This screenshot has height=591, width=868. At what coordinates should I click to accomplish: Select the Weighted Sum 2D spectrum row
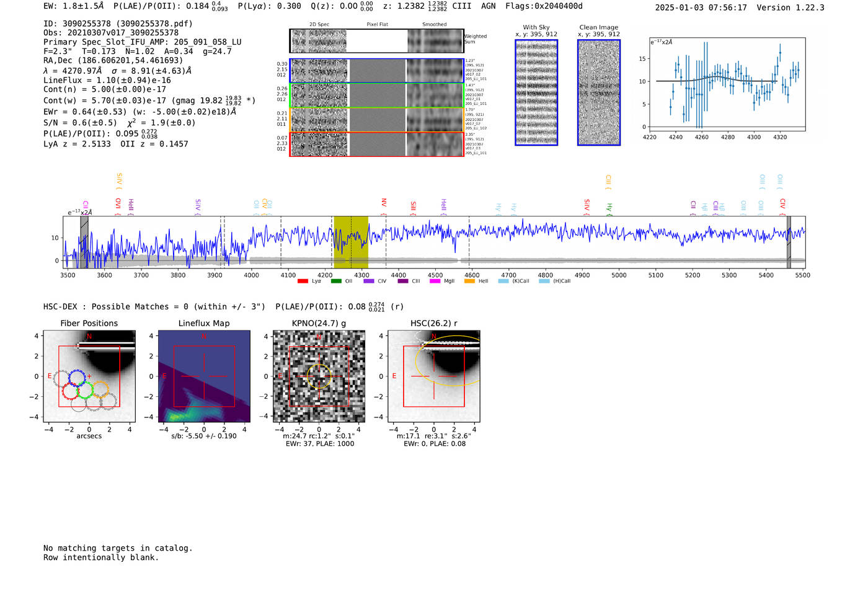click(x=377, y=41)
